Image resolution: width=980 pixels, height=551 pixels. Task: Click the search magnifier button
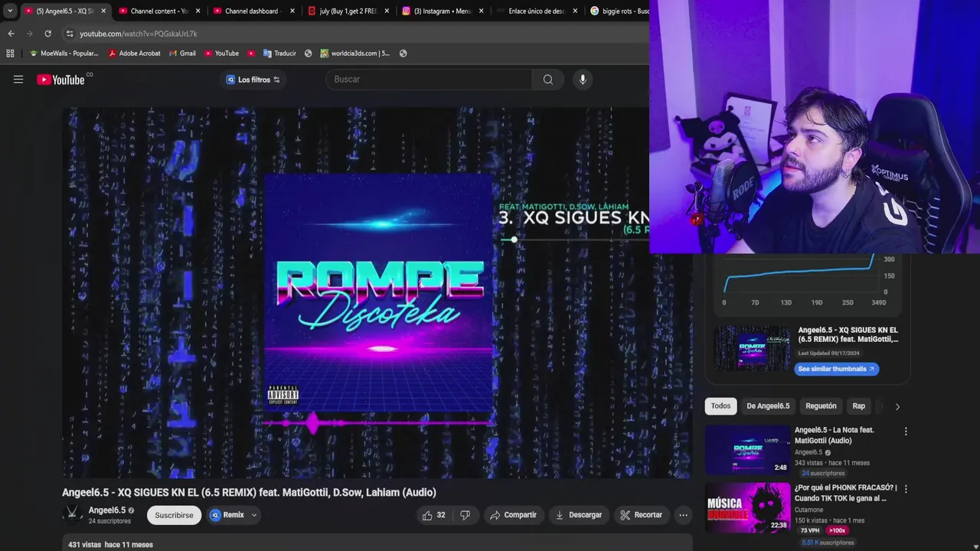coord(548,80)
